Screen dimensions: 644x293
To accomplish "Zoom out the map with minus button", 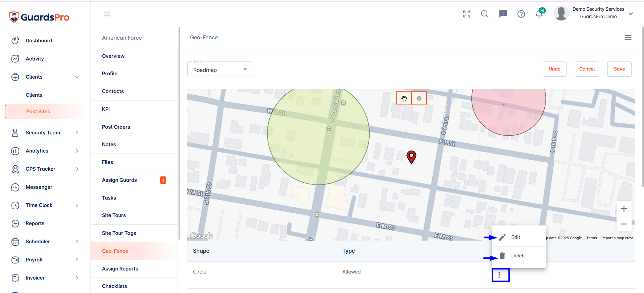I will pyautogui.click(x=624, y=224).
